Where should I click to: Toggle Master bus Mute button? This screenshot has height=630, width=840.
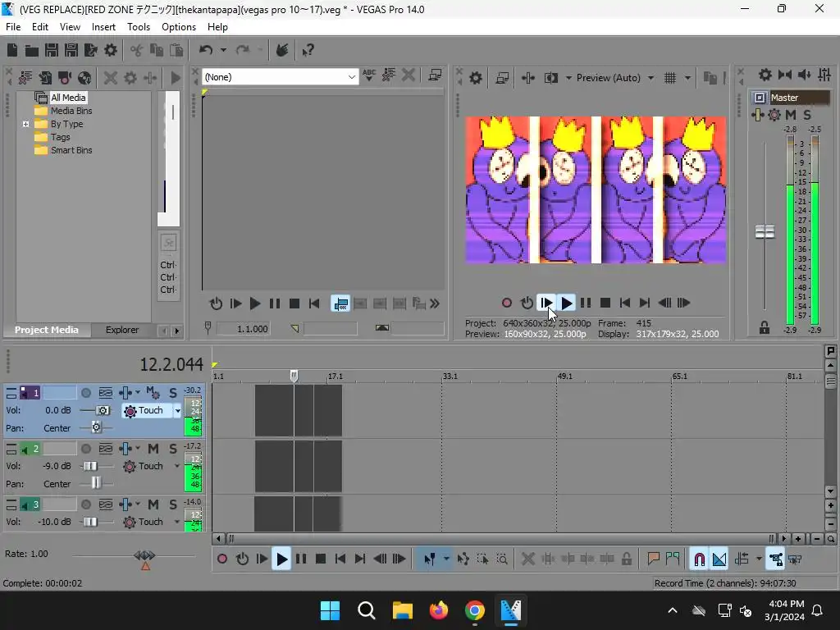pyautogui.click(x=791, y=115)
